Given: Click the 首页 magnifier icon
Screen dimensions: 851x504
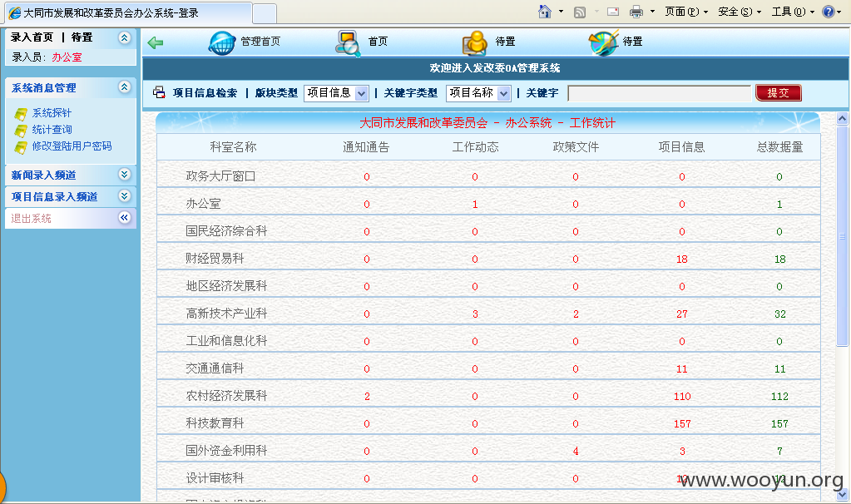Looking at the screenshot, I should (348, 43).
